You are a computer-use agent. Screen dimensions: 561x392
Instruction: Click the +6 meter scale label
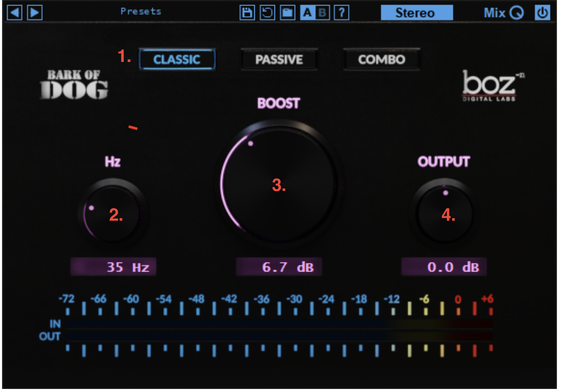click(x=487, y=298)
